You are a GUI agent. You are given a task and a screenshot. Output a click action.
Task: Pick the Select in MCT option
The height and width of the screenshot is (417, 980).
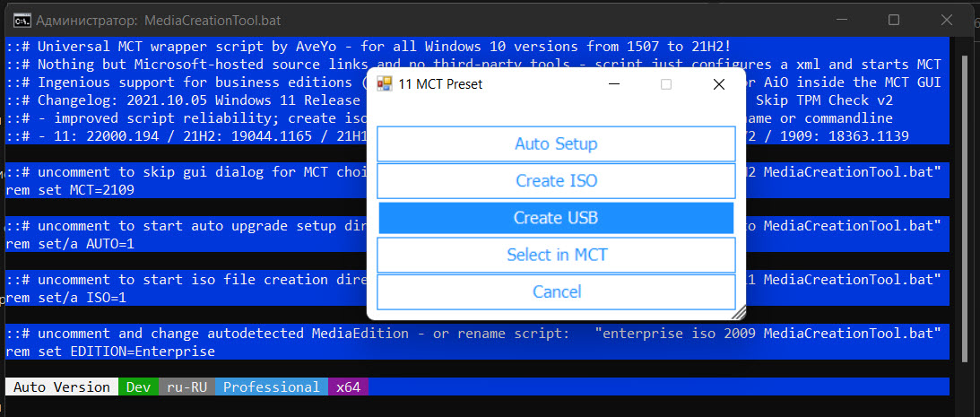click(556, 255)
